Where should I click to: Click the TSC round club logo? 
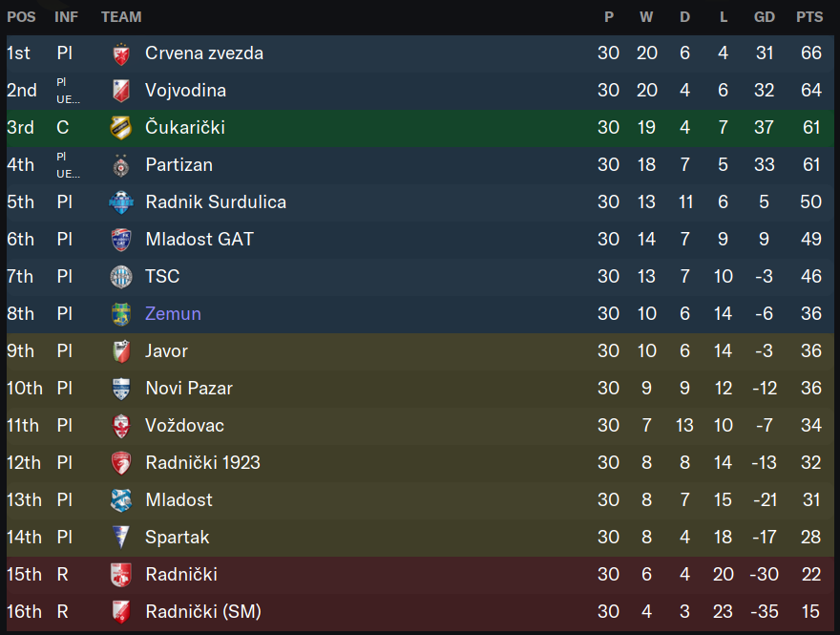(x=121, y=277)
